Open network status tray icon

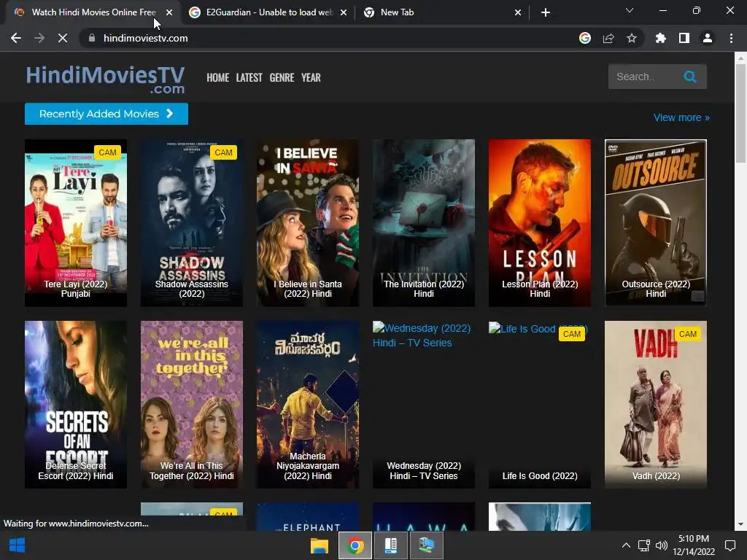644,545
